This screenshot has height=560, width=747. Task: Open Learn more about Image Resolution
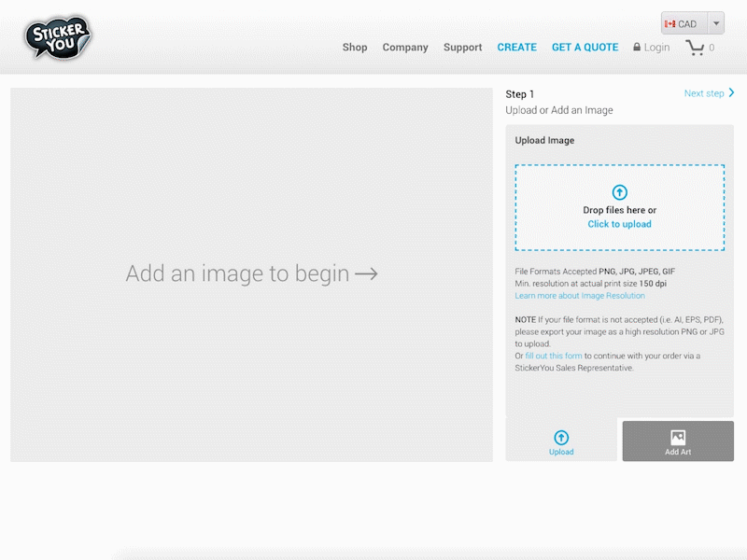click(579, 295)
